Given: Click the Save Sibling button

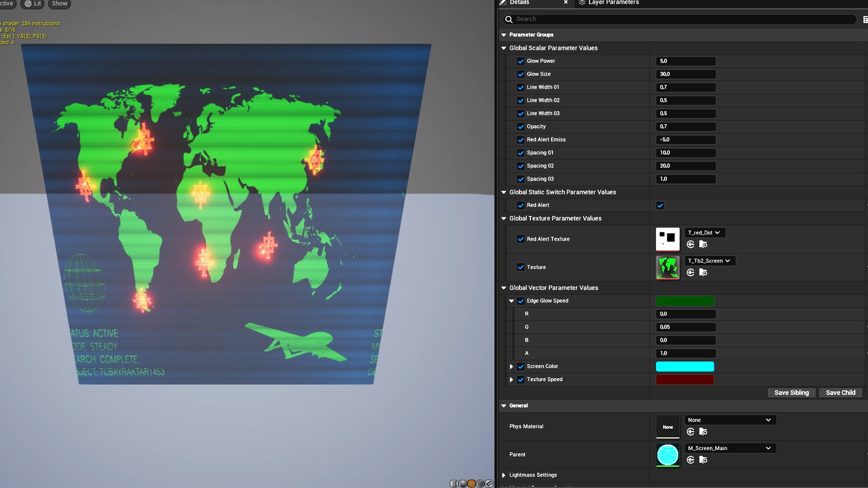Looking at the screenshot, I should [791, 393].
